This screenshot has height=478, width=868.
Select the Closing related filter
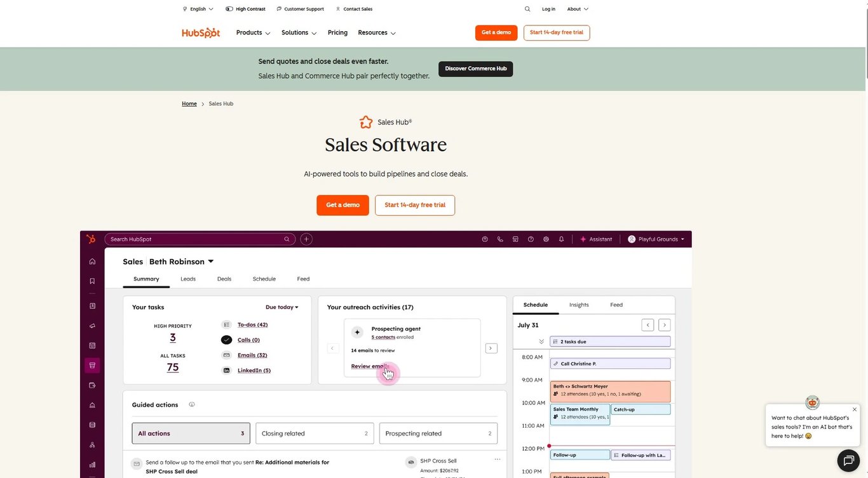(315, 434)
